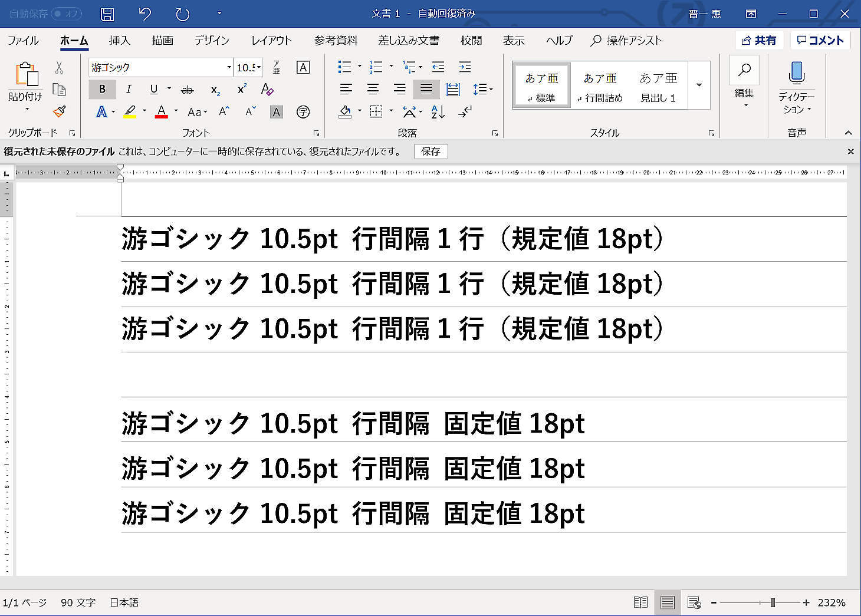This screenshot has height=616, width=861.
Task: Open the font name dropdown
Action: [x=229, y=67]
